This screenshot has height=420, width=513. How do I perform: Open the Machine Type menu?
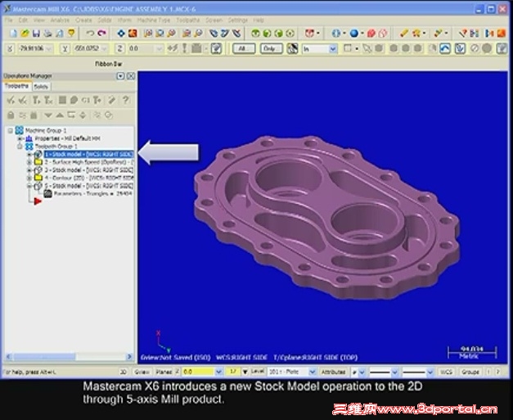[x=154, y=20]
